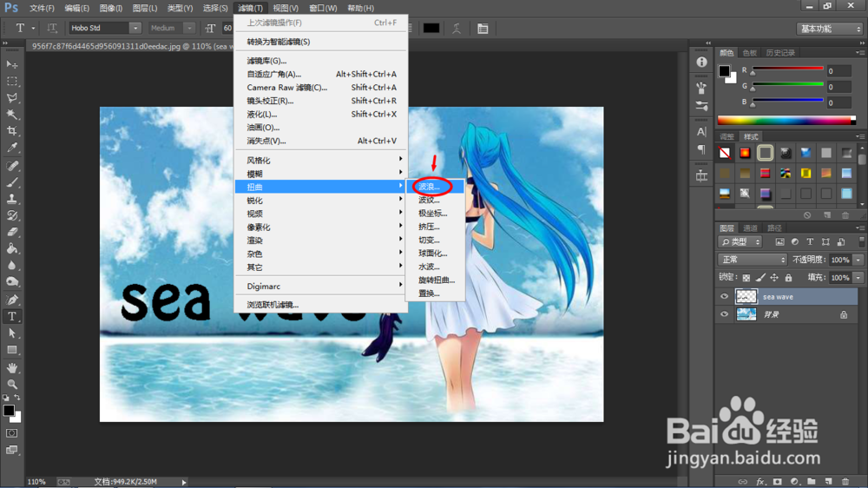The width and height of the screenshot is (868, 488).
Task: Hide the sea wave layer
Action: (724, 297)
